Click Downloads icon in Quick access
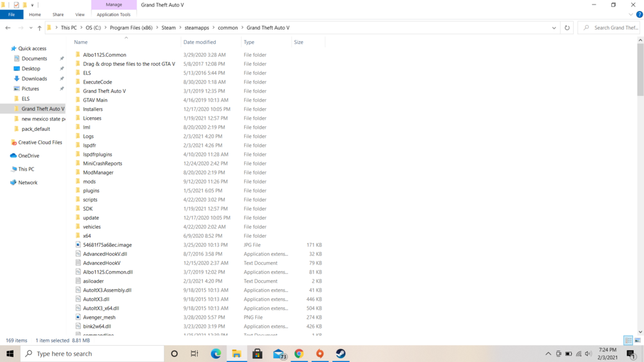Image resolution: width=644 pixels, height=362 pixels. click(17, 79)
